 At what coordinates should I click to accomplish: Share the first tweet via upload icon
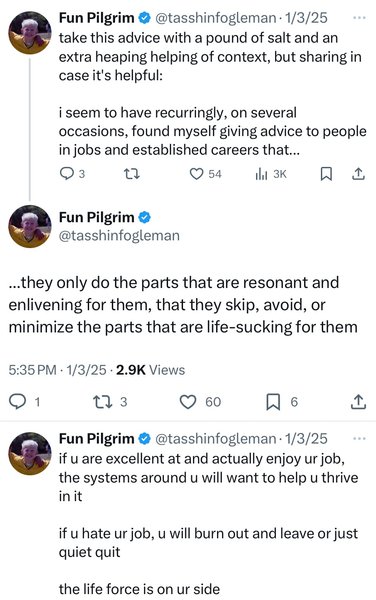click(x=358, y=174)
